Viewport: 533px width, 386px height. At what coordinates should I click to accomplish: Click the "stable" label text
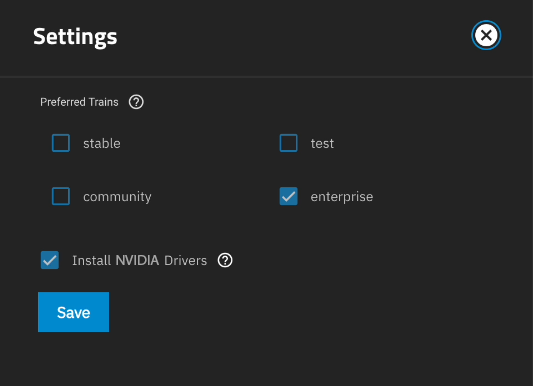coord(102,143)
